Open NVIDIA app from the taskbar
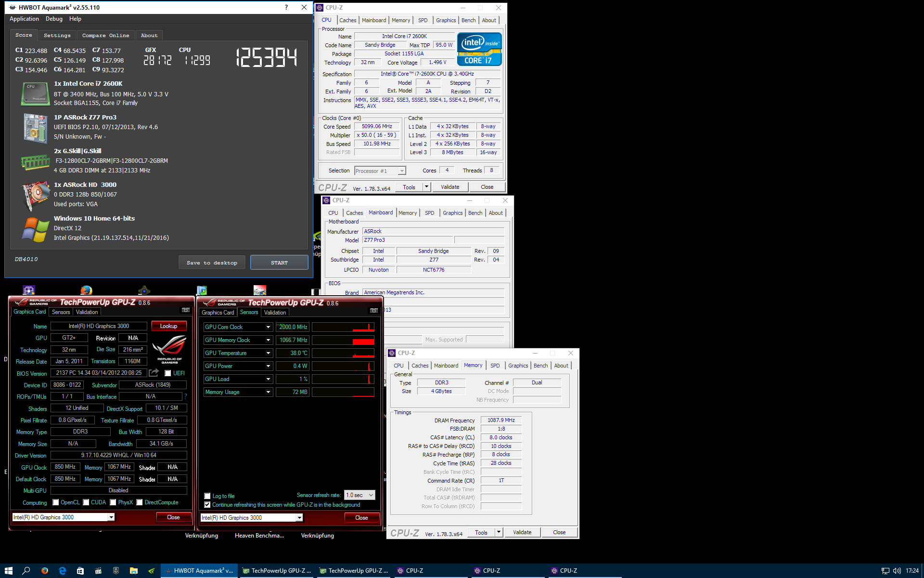This screenshot has width=924, height=578. coord(152,571)
